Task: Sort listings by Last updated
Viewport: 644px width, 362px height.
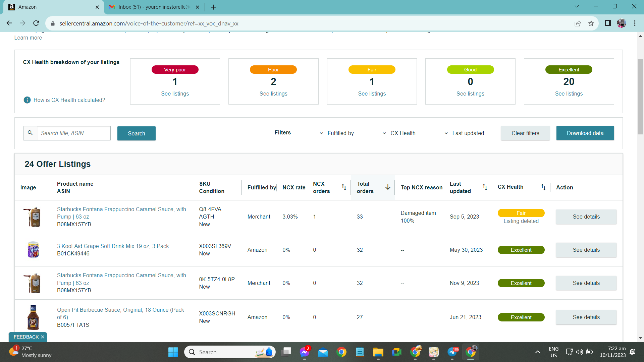Action: tap(485, 187)
